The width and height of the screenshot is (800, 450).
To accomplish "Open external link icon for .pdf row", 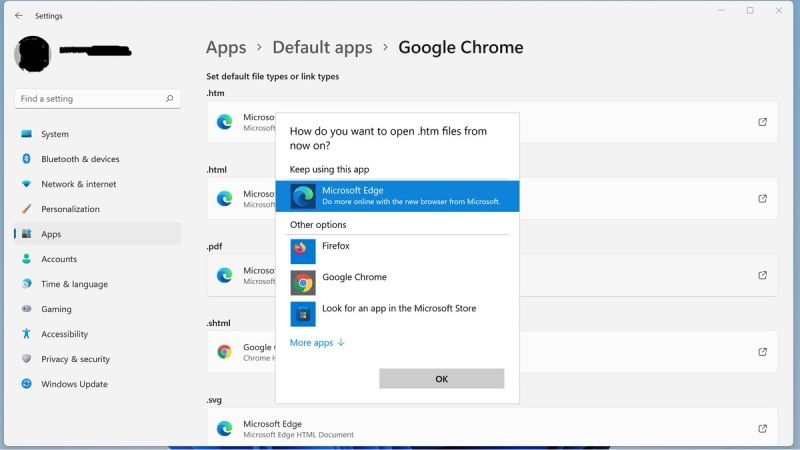I will pos(762,275).
